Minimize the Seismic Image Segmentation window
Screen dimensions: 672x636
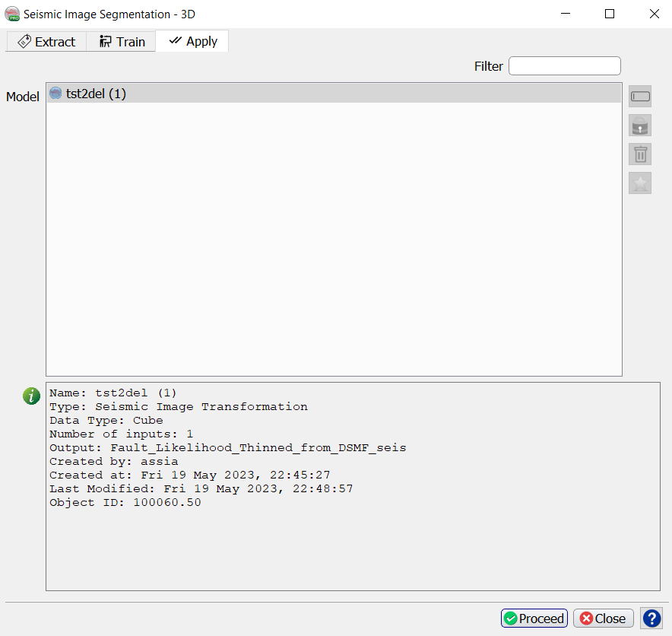(565, 14)
